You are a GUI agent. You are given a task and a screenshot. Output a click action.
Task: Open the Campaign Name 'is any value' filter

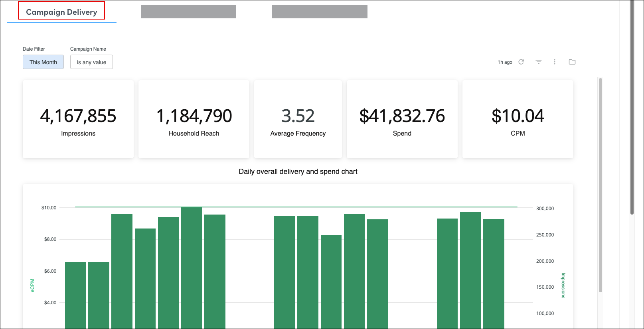[91, 62]
